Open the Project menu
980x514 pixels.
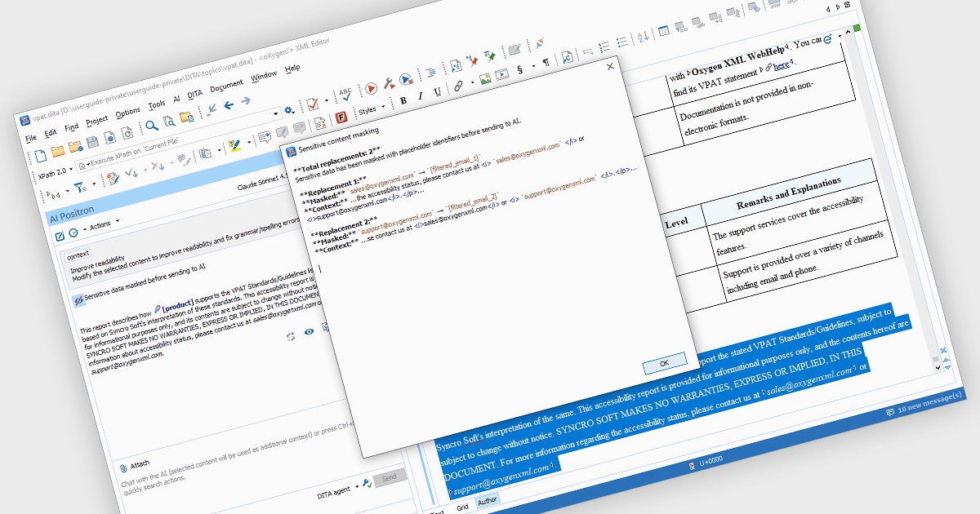click(x=97, y=120)
